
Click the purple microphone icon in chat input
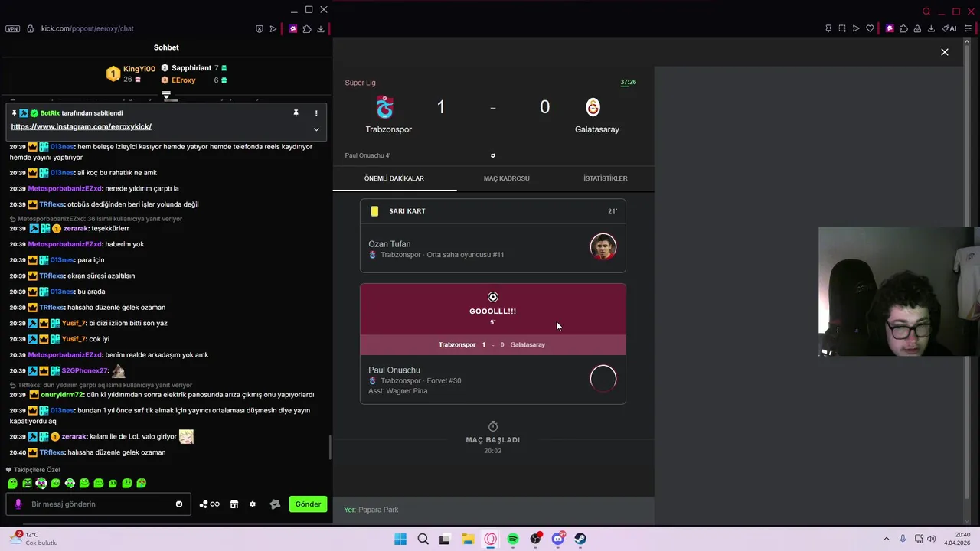[x=18, y=504]
